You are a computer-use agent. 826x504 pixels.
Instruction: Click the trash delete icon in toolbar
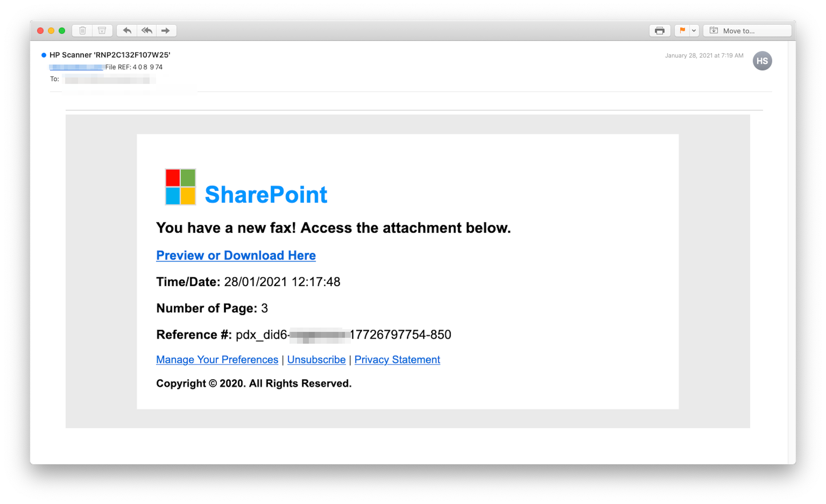(82, 31)
